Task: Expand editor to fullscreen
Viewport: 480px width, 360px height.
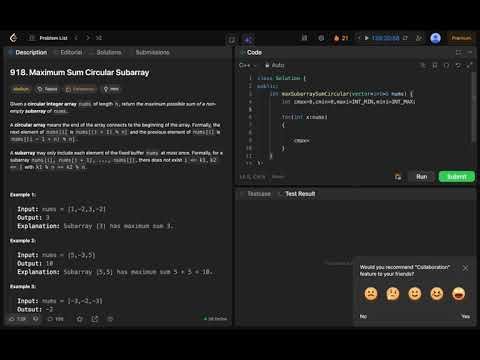Action: pyautogui.click(x=470, y=65)
